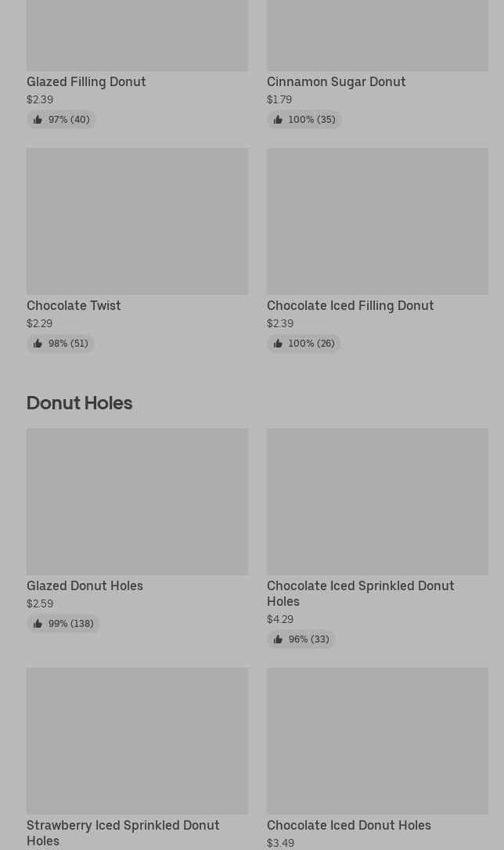
Task: Click thumbs-up icon under Chocolate Twist
Action: 38,344
